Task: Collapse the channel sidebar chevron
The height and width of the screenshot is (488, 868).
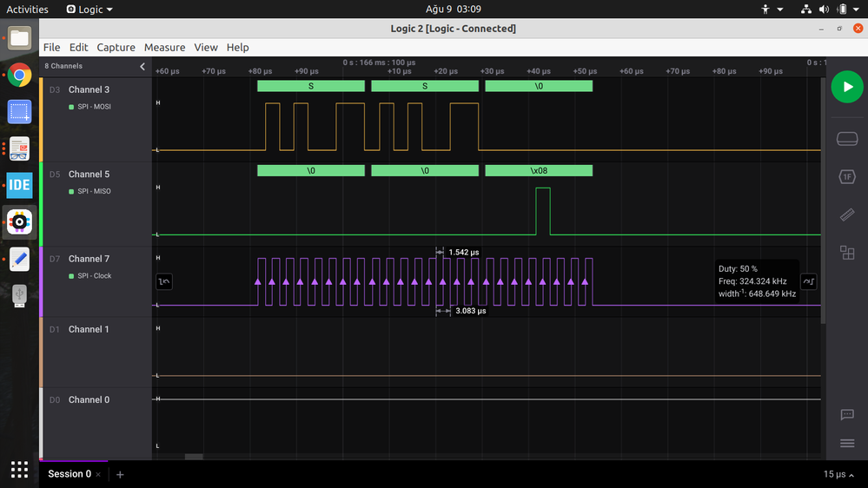Action: click(142, 66)
